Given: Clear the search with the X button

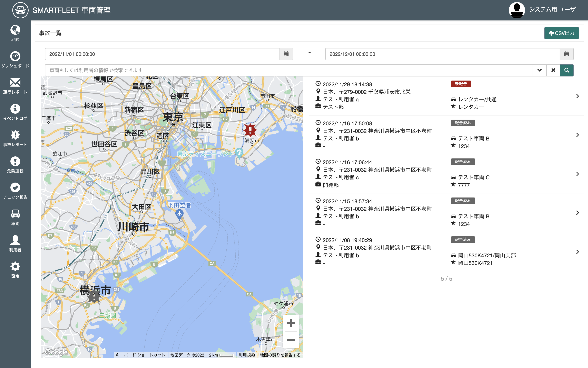Looking at the screenshot, I should pos(553,70).
